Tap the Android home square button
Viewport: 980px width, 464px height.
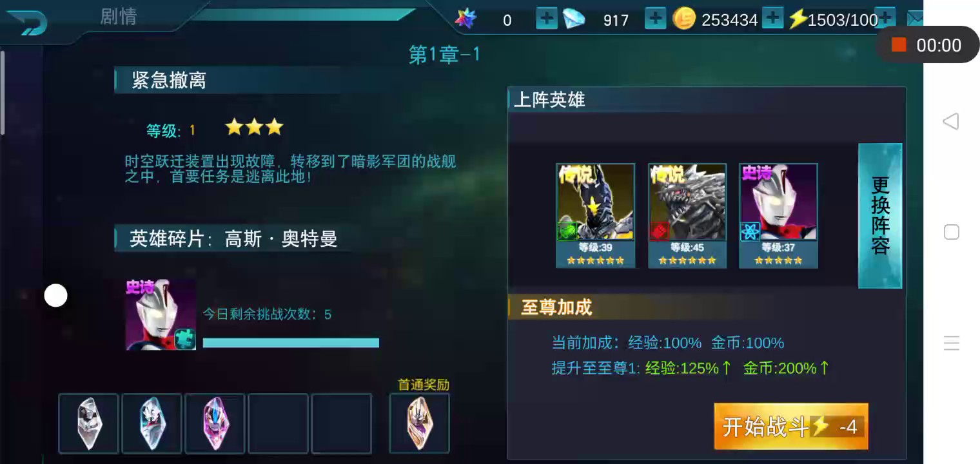point(952,232)
